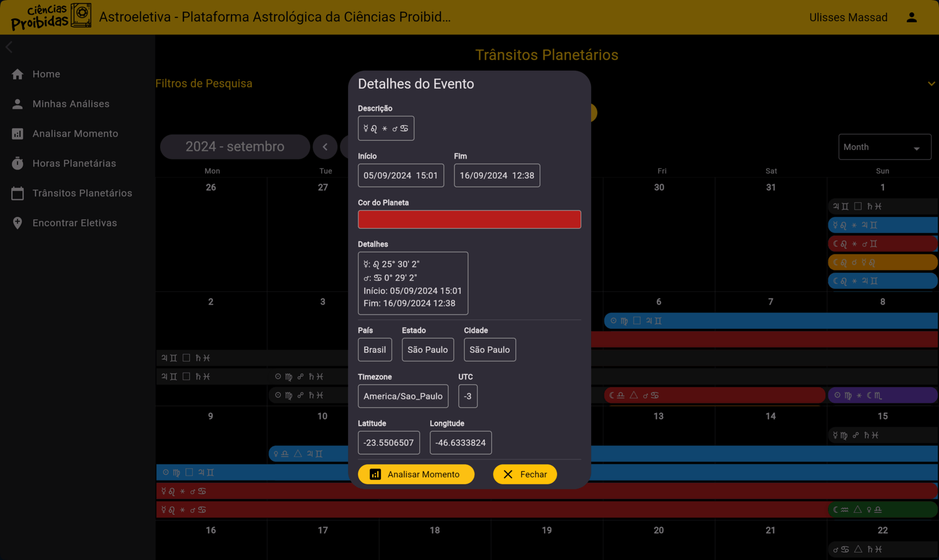Open the Month view dropdown
This screenshot has width=939, height=560.
coord(884,148)
